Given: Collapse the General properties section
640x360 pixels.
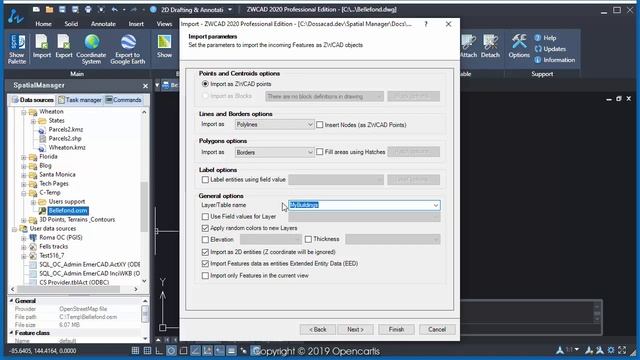Looking at the screenshot, I should 11,300.
